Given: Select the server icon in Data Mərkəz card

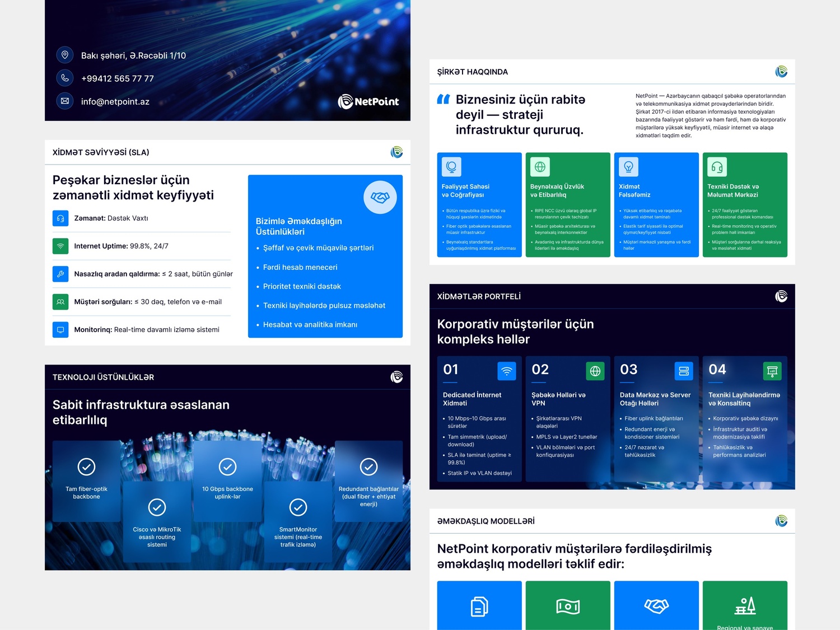Looking at the screenshot, I should tap(683, 371).
